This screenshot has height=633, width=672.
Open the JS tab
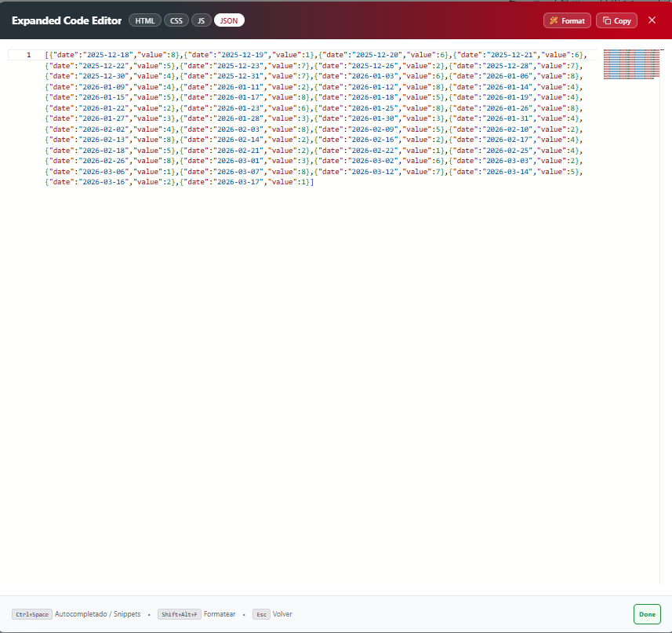[201, 20]
